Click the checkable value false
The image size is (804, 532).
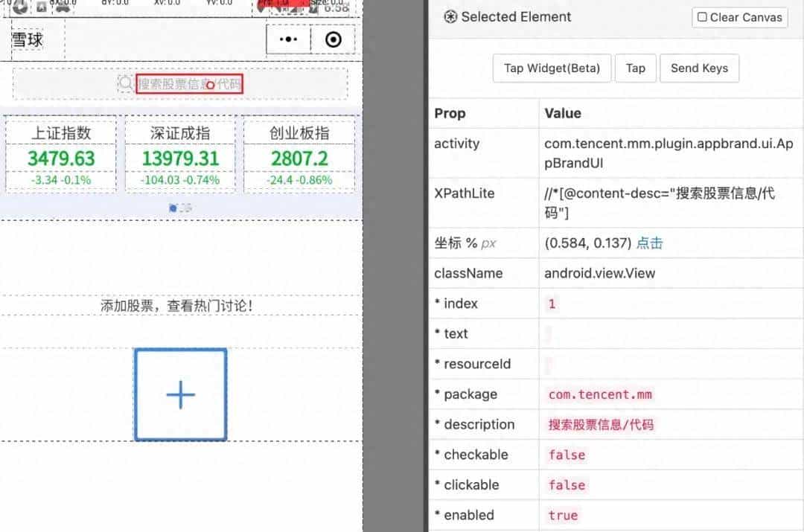(567, 455)
